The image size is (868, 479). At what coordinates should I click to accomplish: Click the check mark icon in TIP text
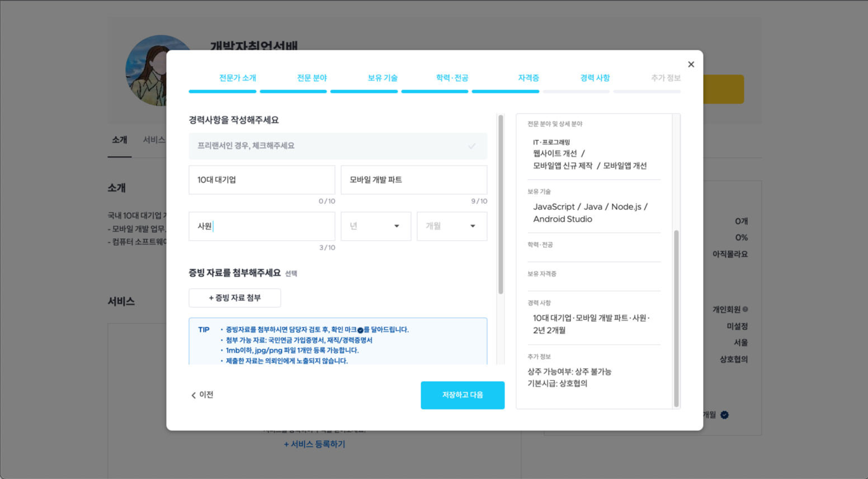360,330
